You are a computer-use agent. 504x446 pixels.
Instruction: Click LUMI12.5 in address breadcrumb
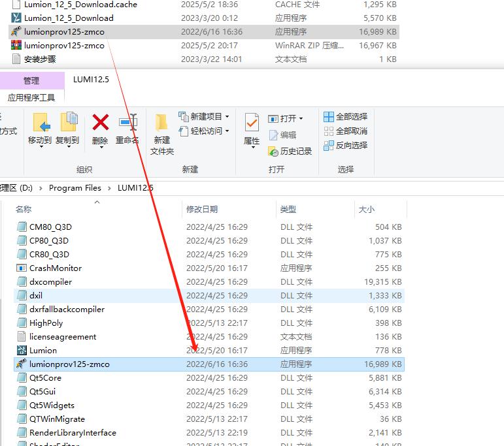click(135, 188)
